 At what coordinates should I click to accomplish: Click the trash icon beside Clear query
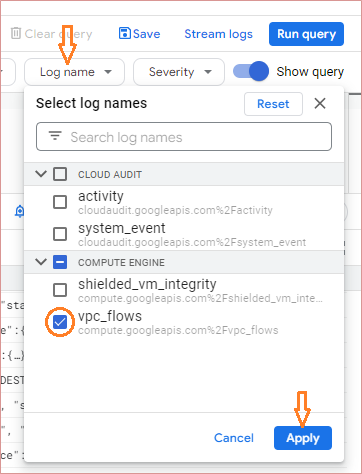pyautogui.click(x=16, y=33)
